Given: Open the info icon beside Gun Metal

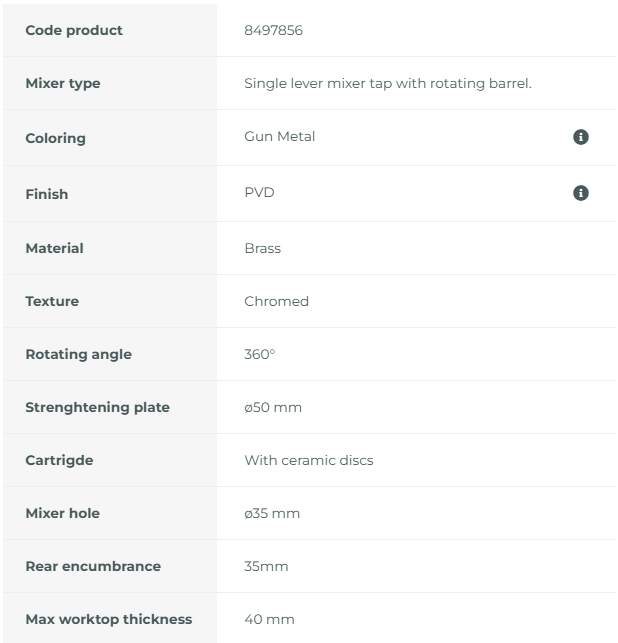Looking at the screenshot, I should click(580, 137).
